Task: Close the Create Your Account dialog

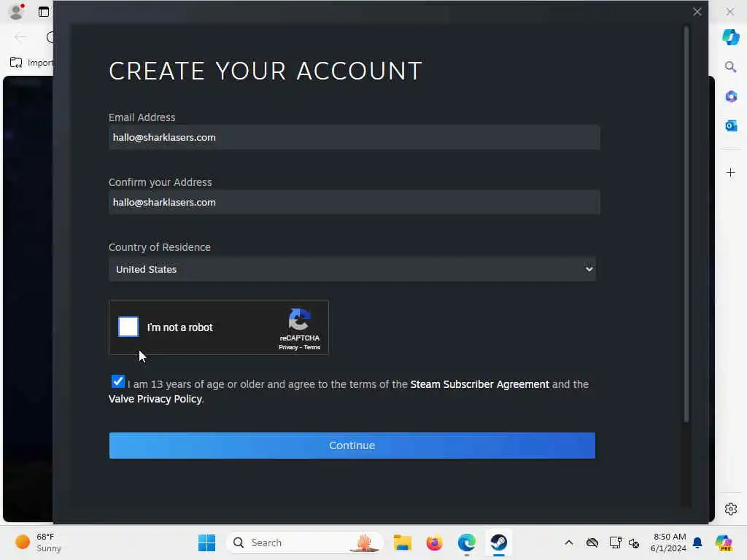Action: tap(697, 12)
